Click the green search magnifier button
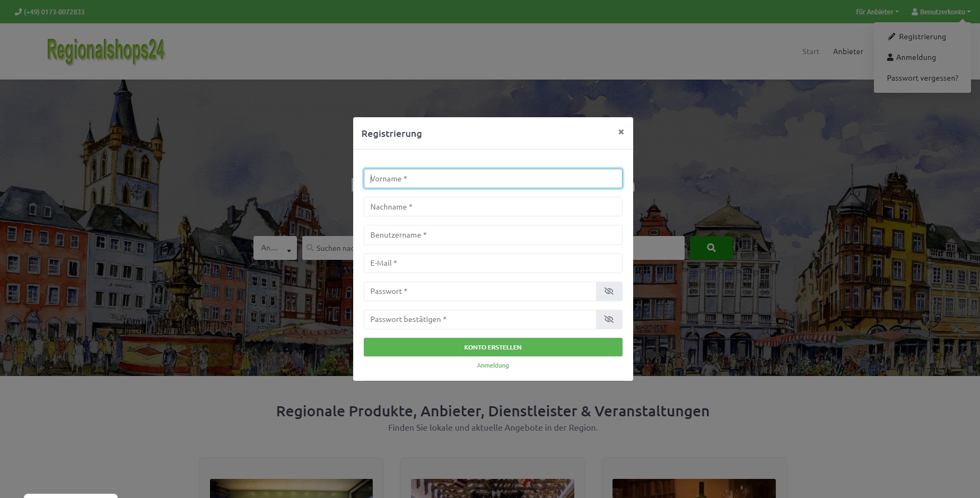Screen dimensions: 980x498 711,248
